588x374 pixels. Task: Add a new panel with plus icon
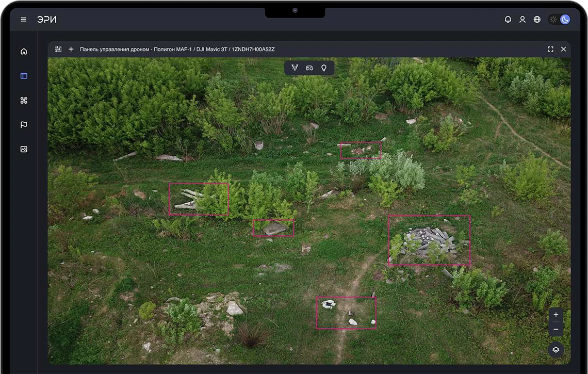(71, 49)
